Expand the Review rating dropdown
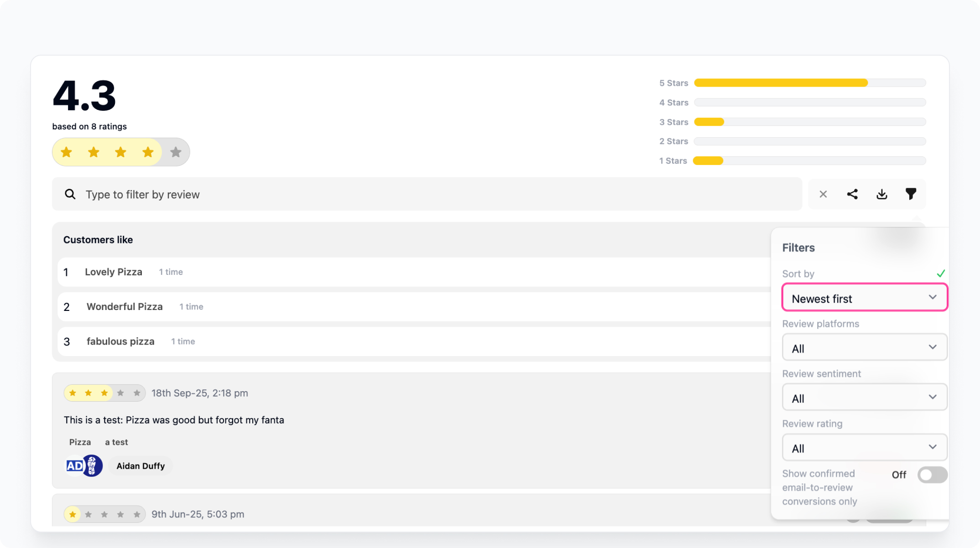Viewport: 980px width, 548px height. (x=864, y=448)
